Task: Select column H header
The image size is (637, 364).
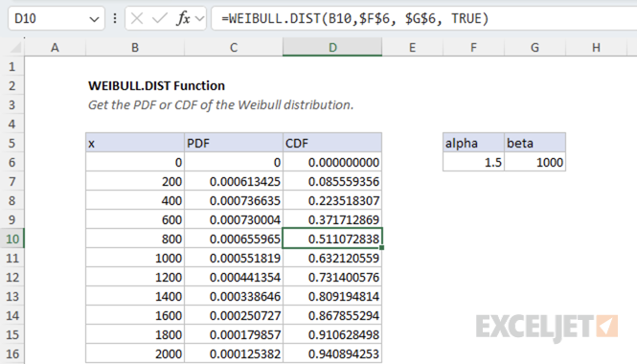Action: (x=597, y=48)
